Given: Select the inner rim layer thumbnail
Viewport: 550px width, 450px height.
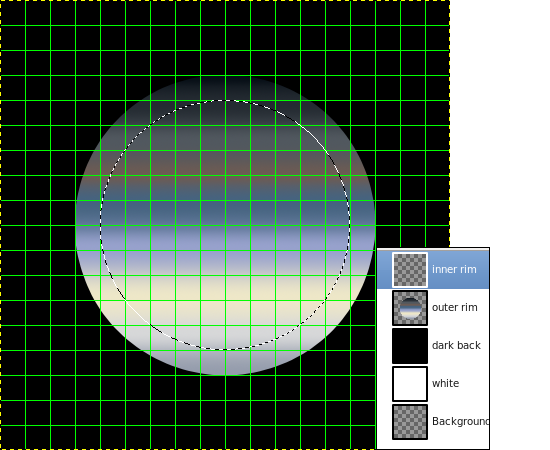Looking at the screenshot, I should coord(410,269).
